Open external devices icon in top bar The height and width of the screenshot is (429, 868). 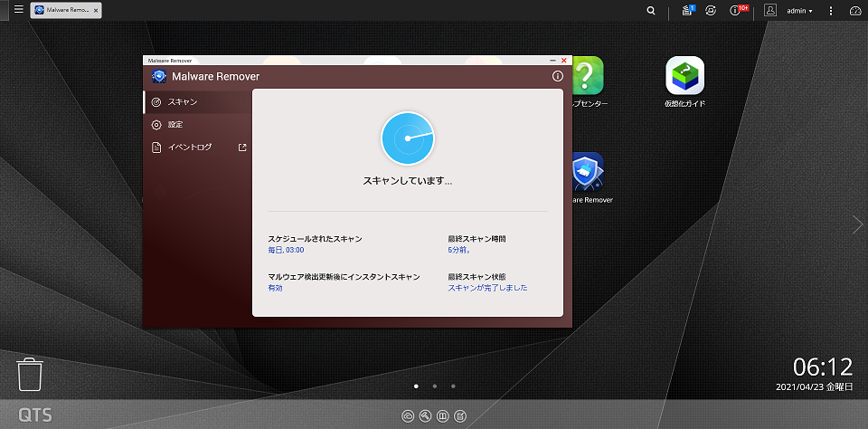(x=712, y=11)
